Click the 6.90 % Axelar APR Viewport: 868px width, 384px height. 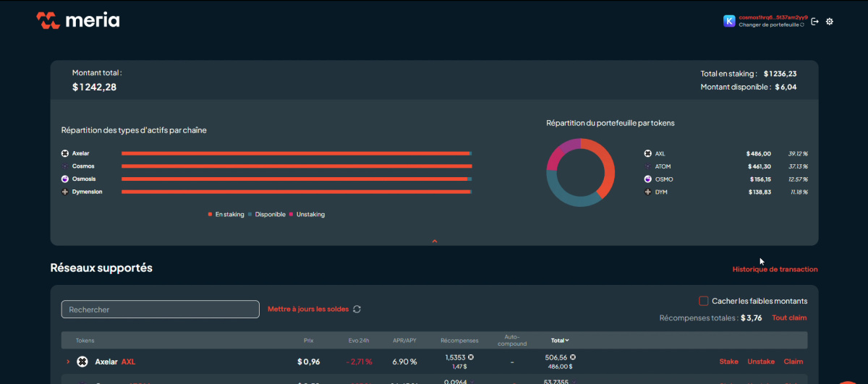pyautogui.click(x=405, y=362)
